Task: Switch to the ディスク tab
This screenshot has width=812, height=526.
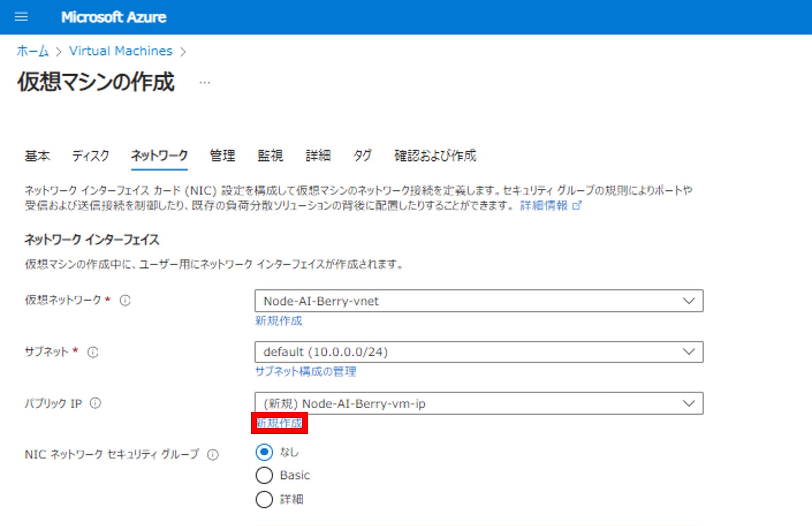Action: (x=90, y=155)
